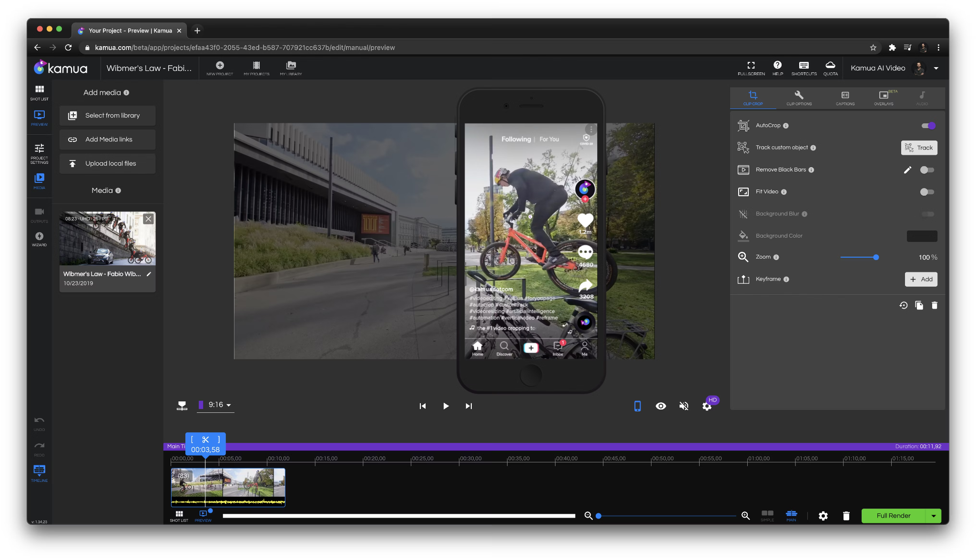Click the reset clip settings icon
976x560 pixels.
click(903, 305)
